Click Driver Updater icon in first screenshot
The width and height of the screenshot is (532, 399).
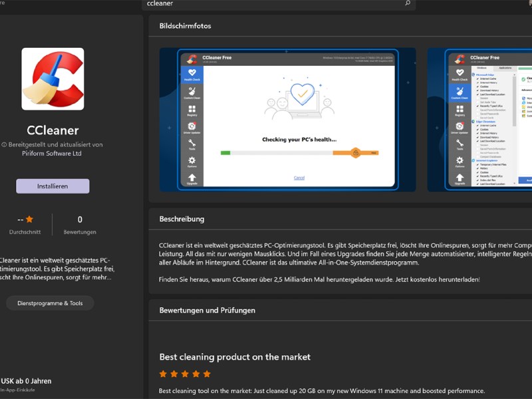click(x=192, y=128)
